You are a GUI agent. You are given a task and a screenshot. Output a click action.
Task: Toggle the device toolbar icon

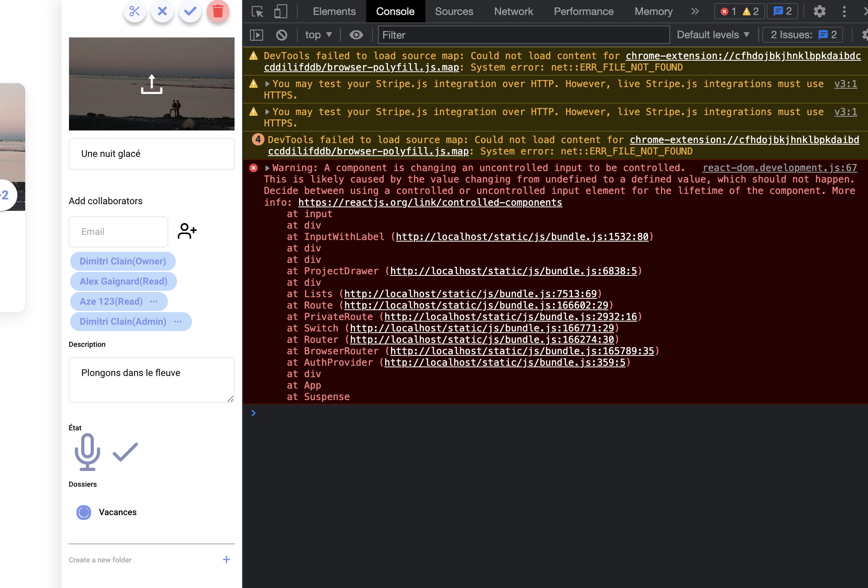280,11
